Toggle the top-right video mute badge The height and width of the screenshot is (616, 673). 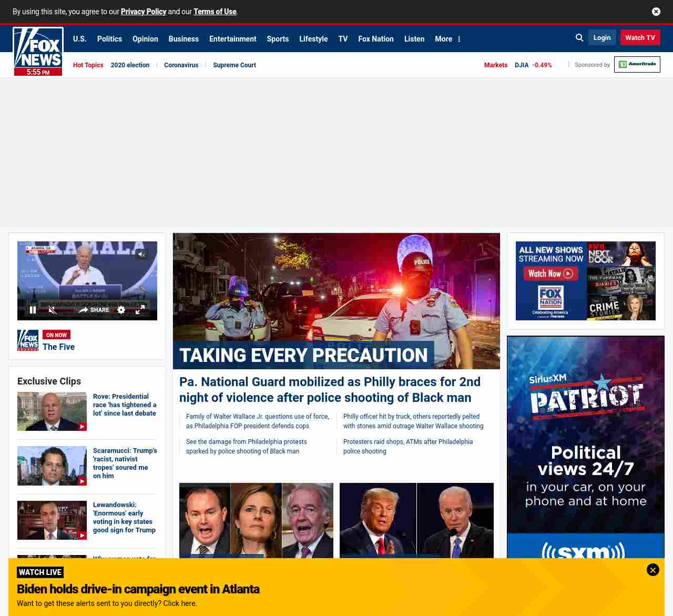[141, 255]
